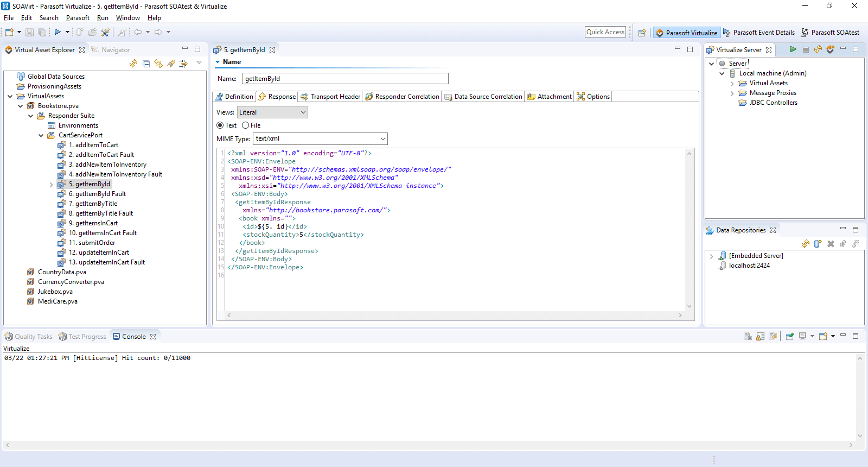The width and height of the screenshot is (868, 467).
Task: Select the Text radio button
Action: point(220,125)
